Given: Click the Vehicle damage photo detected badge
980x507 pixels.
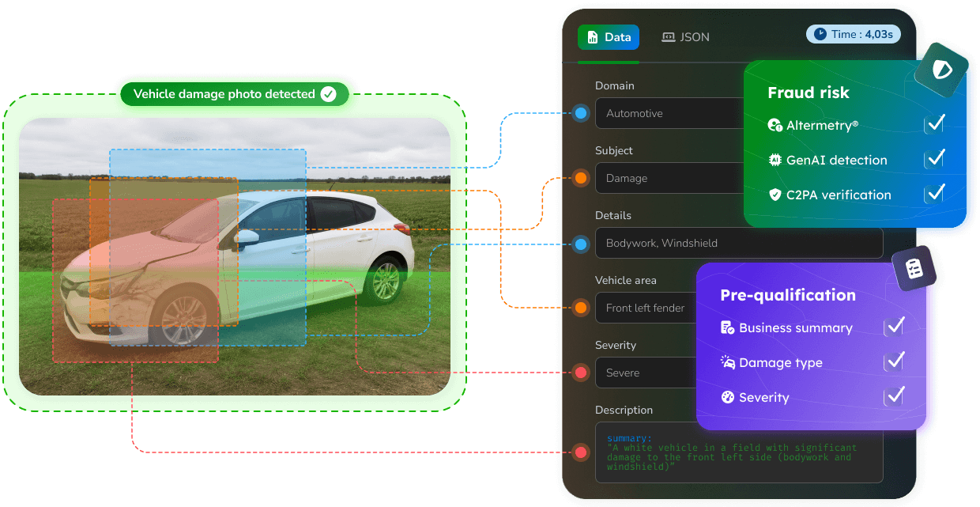Looking at the screenshot, I should pos(235,94).
